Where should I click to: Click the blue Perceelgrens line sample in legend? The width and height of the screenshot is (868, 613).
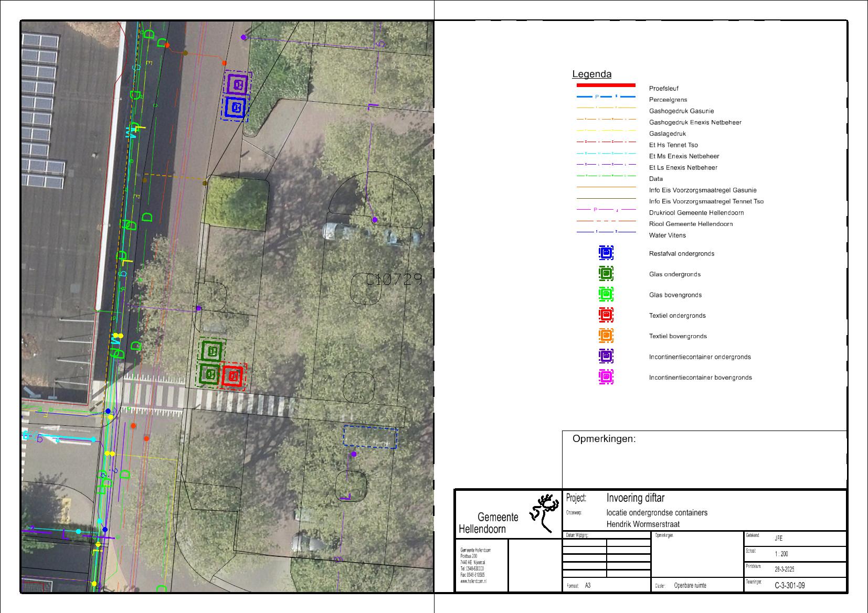[x=606, y=97]
